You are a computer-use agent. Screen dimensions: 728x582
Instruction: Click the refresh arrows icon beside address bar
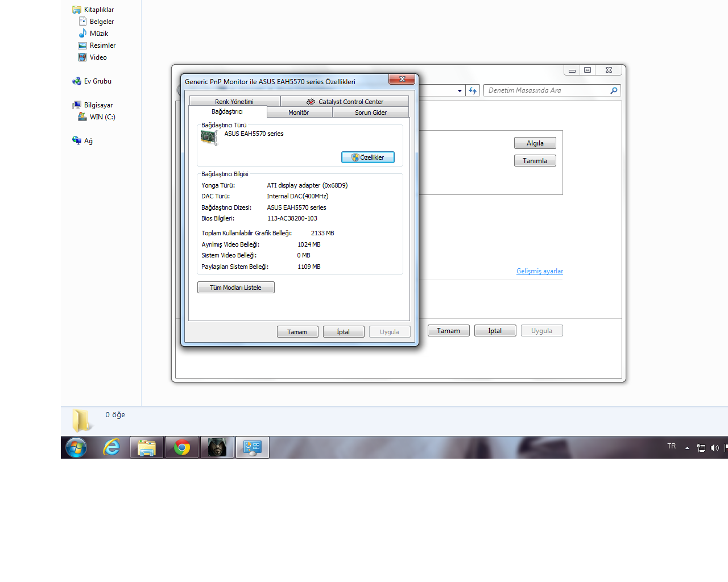tap(473, 90)
